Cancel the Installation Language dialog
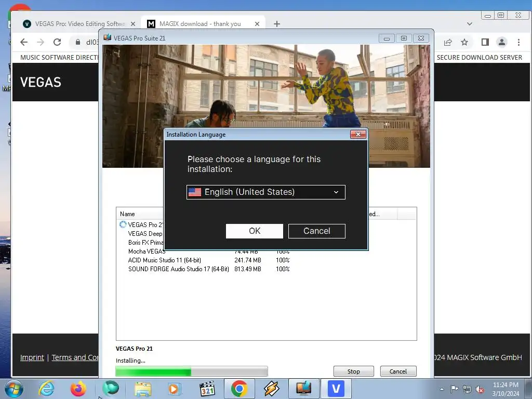The height and width of the screenshot is (399, 532). [x=316, y=231]
